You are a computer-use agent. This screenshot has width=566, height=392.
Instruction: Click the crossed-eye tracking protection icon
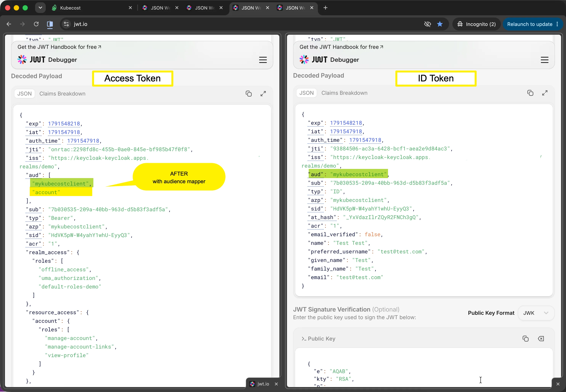coord(427,24)
